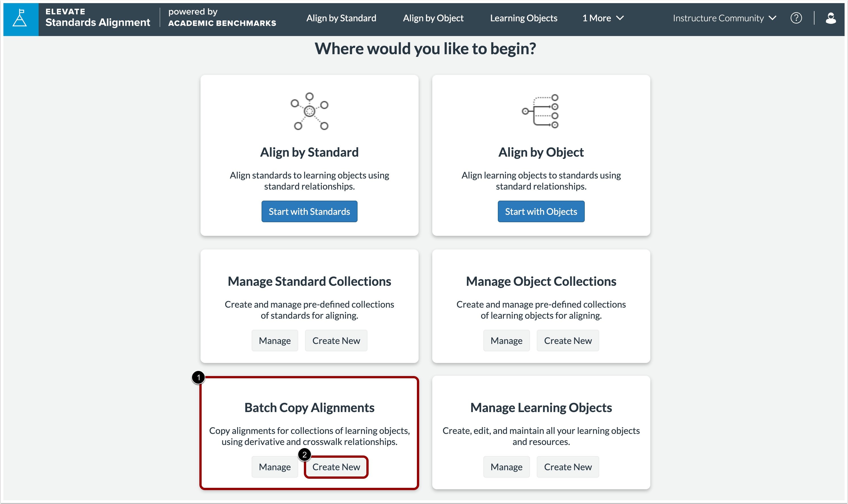Click Start with Standards
This screenshot has height=504, width=848.
309,211
